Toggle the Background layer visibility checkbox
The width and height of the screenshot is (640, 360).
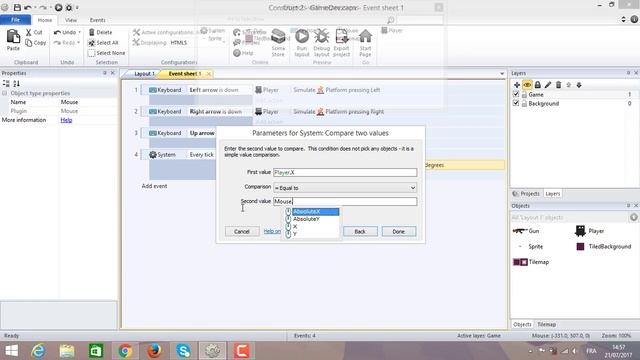point(516,103)
